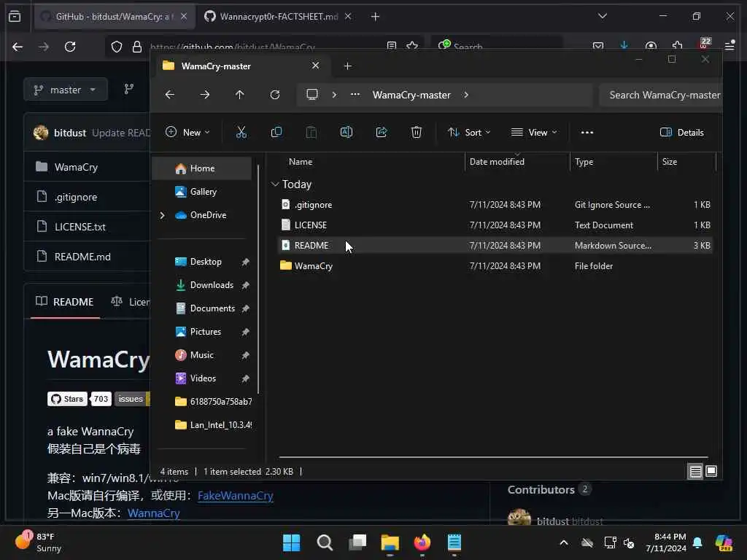Open Firefox list all tabs dropdown
This screenshot has height=560, width=747.
(x=603, y=16)
